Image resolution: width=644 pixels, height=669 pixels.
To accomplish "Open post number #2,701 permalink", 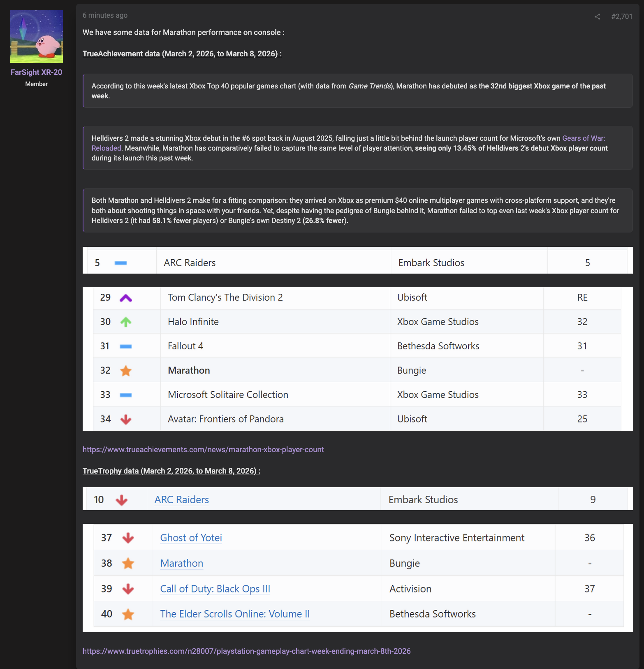I will pyautogui.click(x=622, y=16).
